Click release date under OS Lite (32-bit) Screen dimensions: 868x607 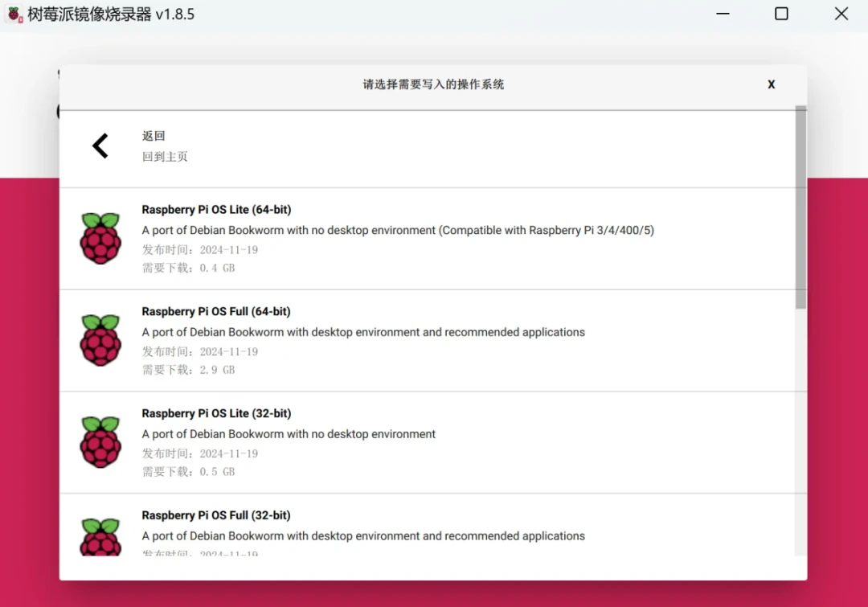coord(200,453)
